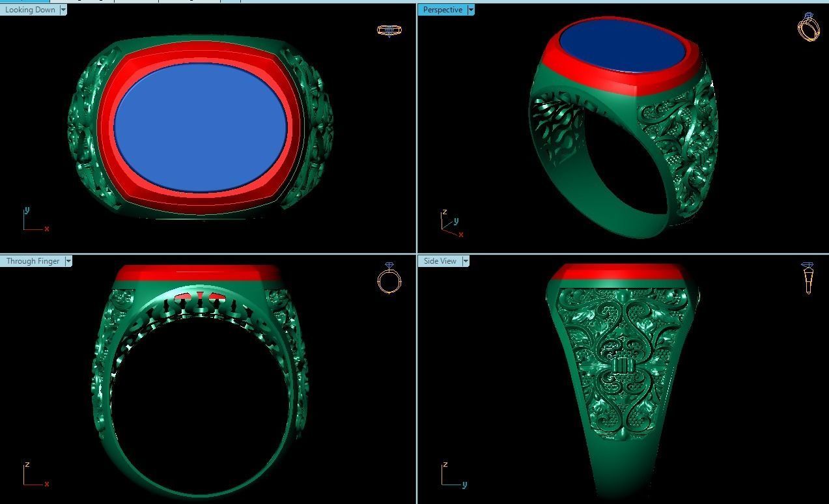The height and width of the screenshot is (504, 829).
Task: Click the z-y axis indicator in Side View
Action: pos(454,475)
